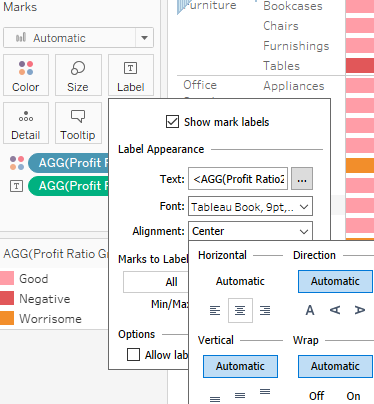This screenshot has height=404, width=374.
Task: Select top vertical alignment icon
Action: click(x=265, y=392)
